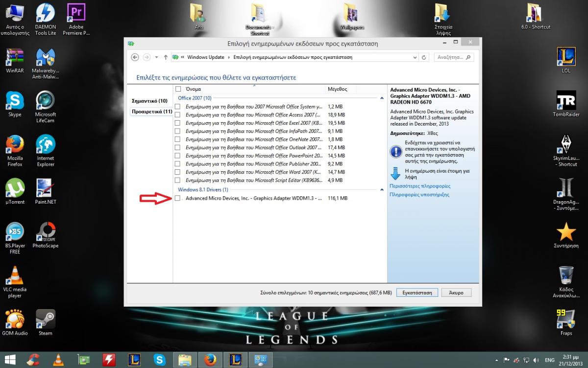Open the 6.0 - Shortcut desktop folder

click(x=535, y=16)
